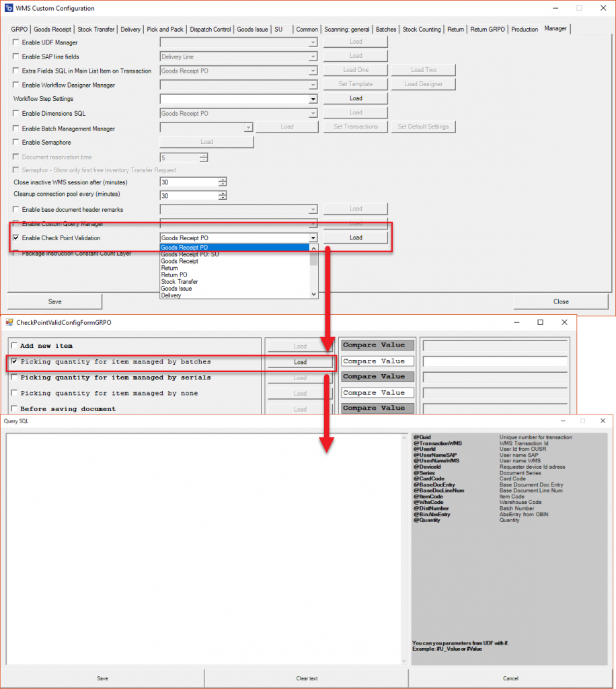The image size is (616, 689).
Task: Open the Workflow Step Settings dropdown
Action: pyautogui.click(x=313, y=98)
